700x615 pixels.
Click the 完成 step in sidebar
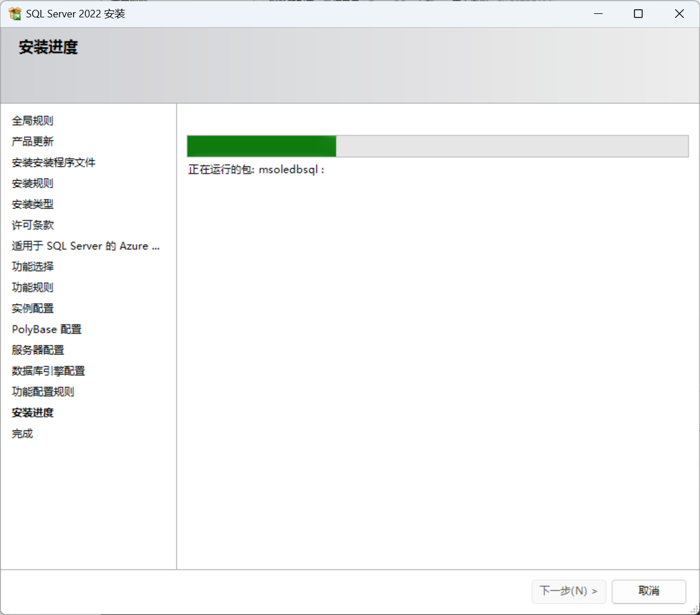coord(22,433)
